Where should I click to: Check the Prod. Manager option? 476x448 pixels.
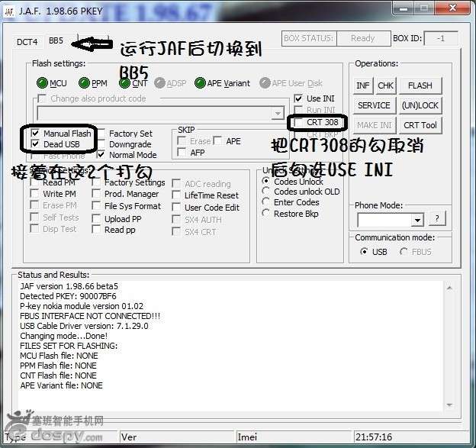point(96,194)
